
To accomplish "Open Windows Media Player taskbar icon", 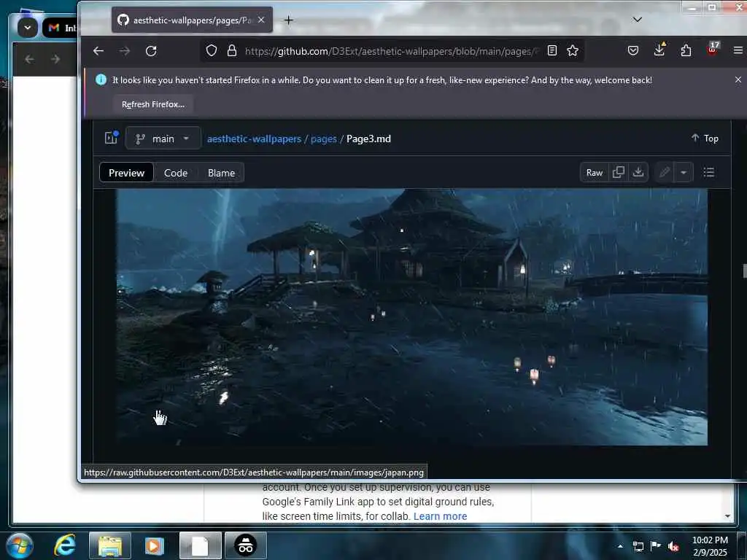I will coord(154,545).
